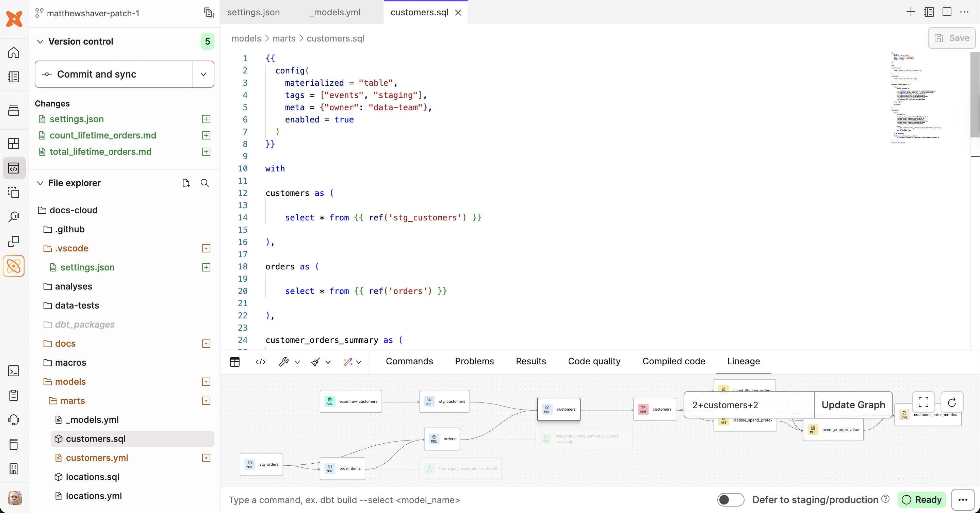Toggle the Ready status indicator
This screenshot has height=513, width=980.
coord(922,500)
